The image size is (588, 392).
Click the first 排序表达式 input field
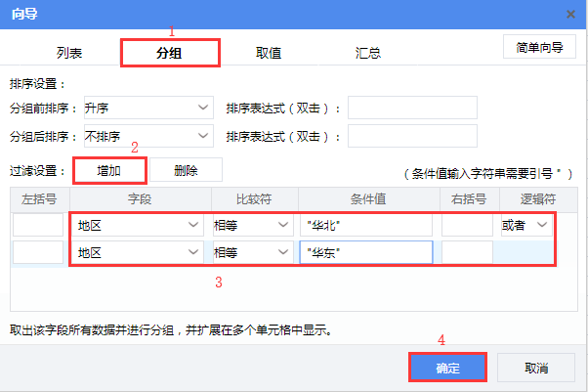tap(412, 107)
